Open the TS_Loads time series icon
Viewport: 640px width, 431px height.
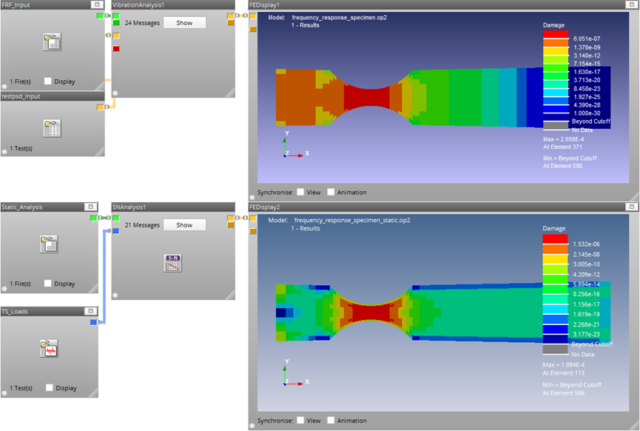(49, 348)
